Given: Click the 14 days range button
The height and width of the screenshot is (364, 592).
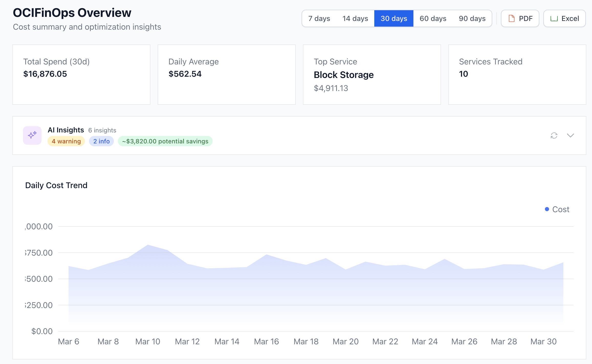Looking at the screenshot, I should tap(355, 18).
